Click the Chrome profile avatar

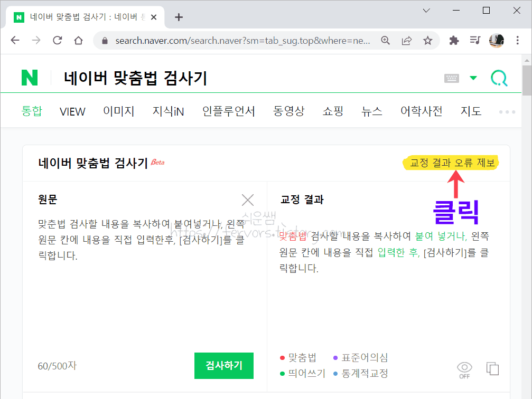(497, 40)
